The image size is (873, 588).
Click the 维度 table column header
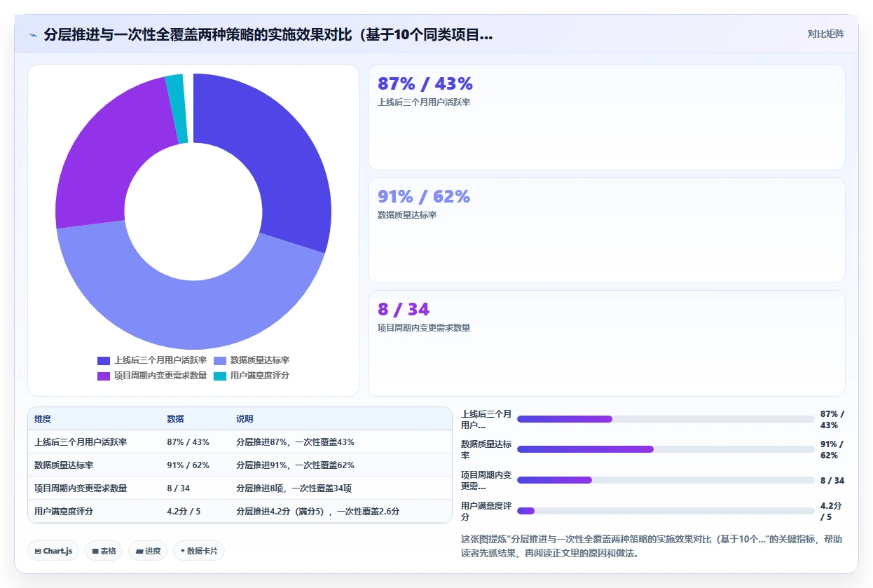click(43, 418)
